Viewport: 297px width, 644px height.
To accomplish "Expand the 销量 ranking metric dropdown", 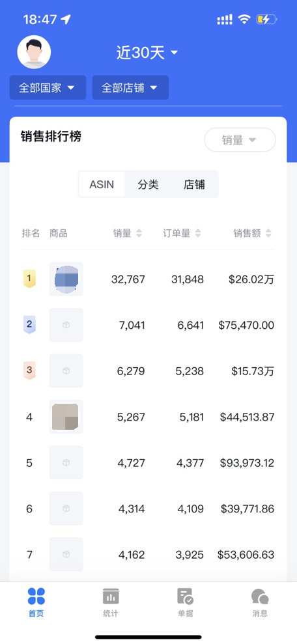I will (x=240, y=140).
